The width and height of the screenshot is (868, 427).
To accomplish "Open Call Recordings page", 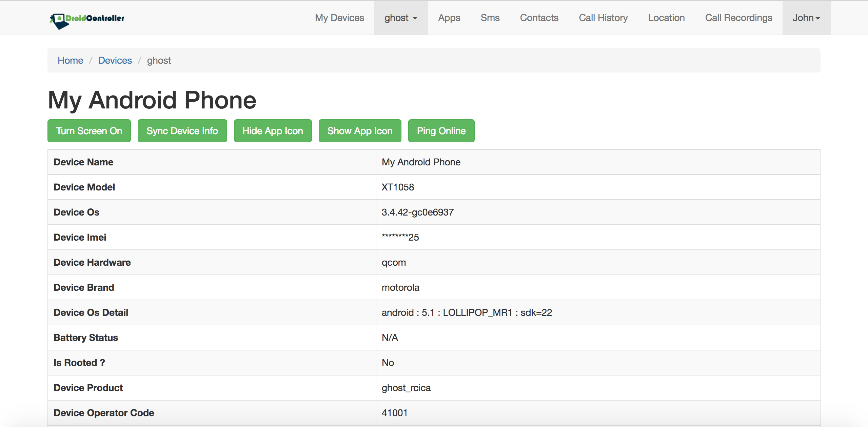I will pos(738,18).
